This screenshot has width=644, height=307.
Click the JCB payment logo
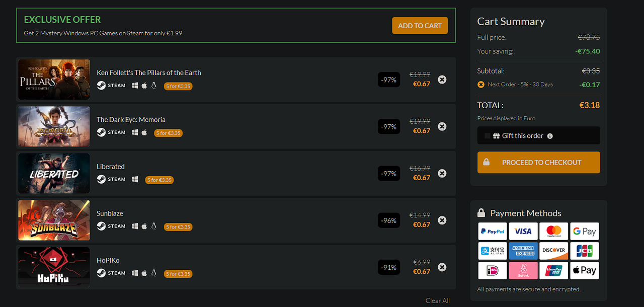[585, 251]
